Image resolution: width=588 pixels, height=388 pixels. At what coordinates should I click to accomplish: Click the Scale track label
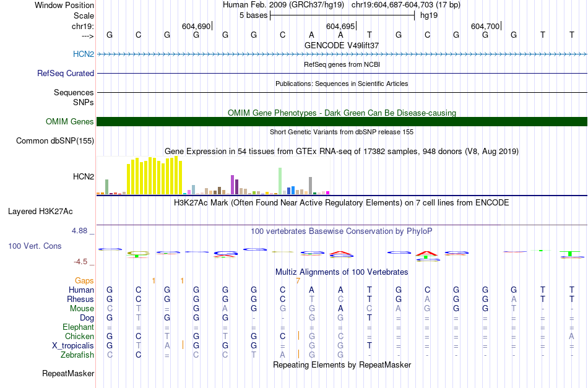[84, 15]
